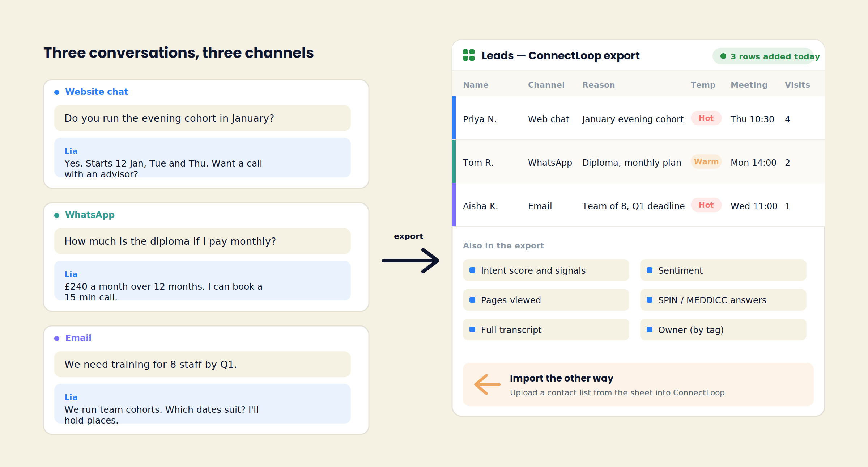Click the orange import arrow icon

(x=487, y=384)
